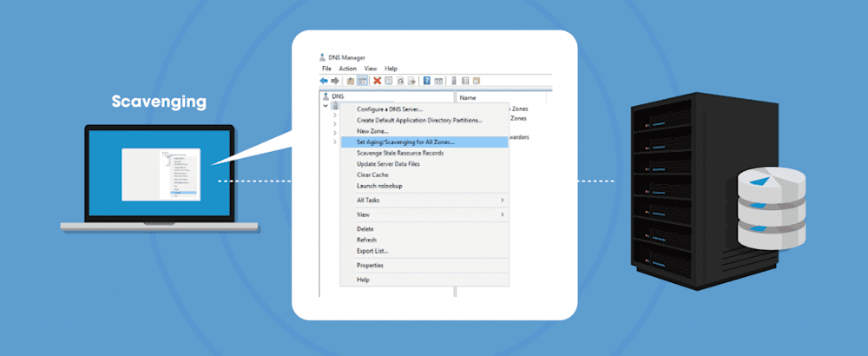Click the Export List toolbar icon
Screen dimensions: 868x356
point(411,81)
